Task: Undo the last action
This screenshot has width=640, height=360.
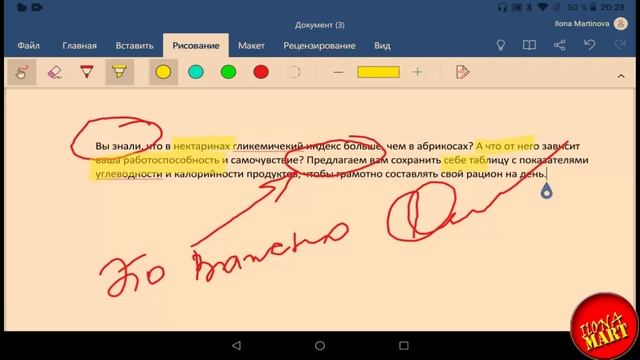Action: click(589, 45)
